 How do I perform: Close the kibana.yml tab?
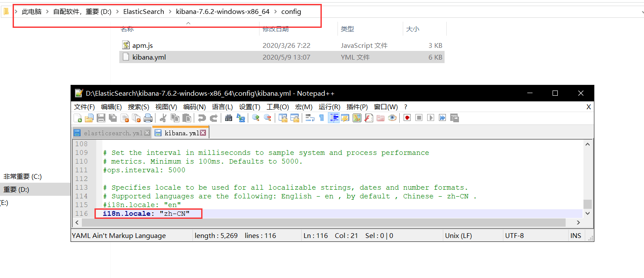tap(202, 133)
